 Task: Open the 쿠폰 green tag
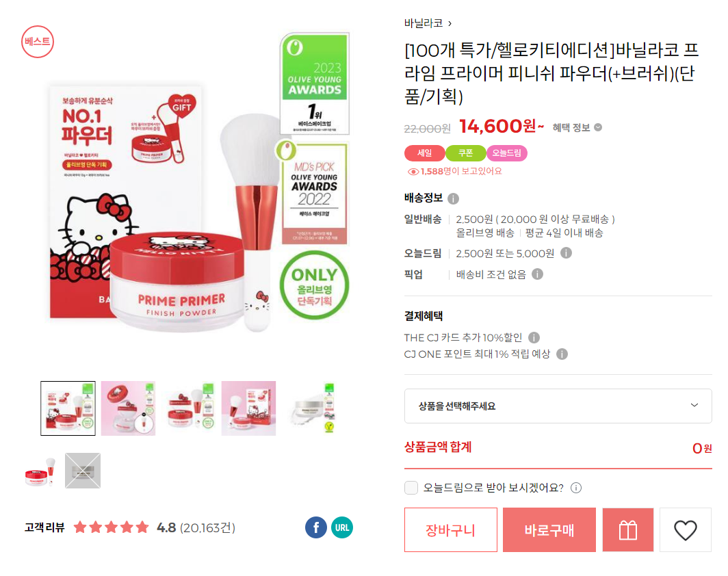[x=466, y=153]
